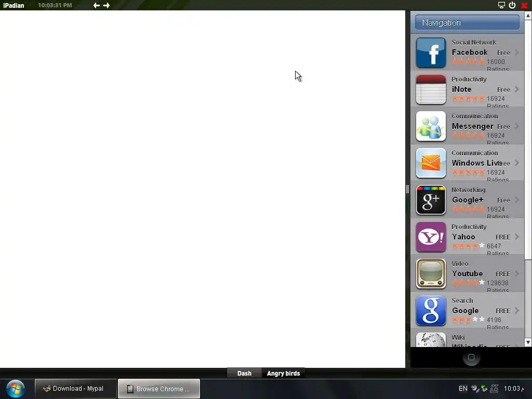
Task: Click the Search category label
Action: tap(462, 301)
